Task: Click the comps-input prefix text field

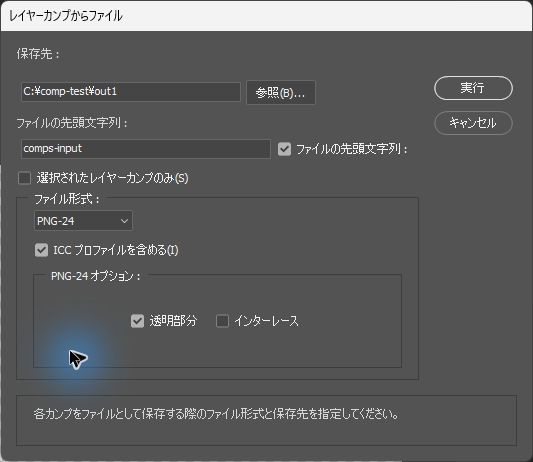Action: point(145,149)
